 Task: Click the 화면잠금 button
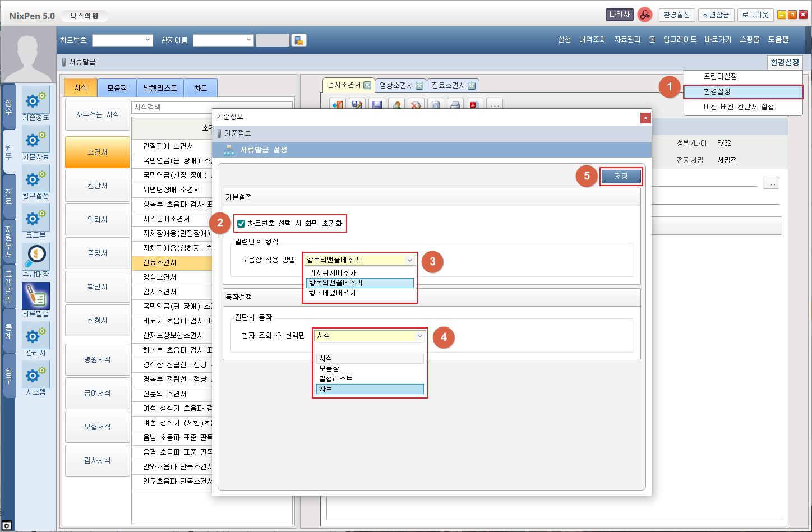click(x=716, y=15)
